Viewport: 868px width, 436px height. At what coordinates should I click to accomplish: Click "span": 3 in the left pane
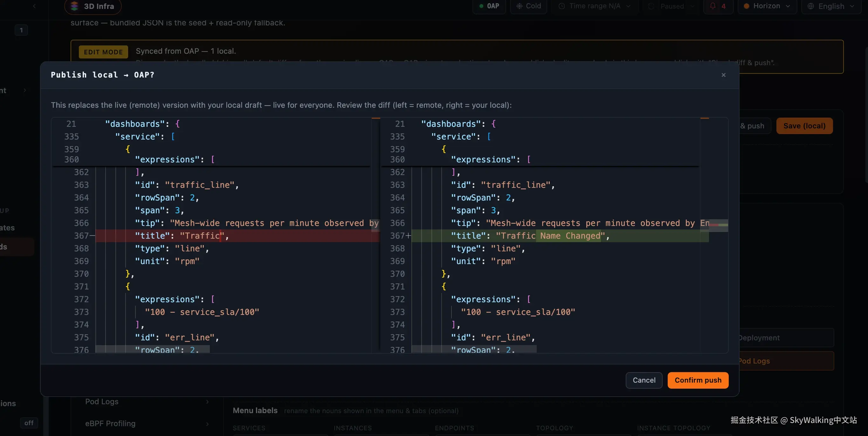159,210
